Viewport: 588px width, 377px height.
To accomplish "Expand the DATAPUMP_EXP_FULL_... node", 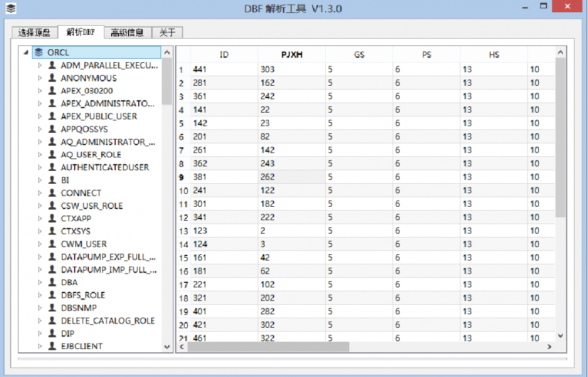I will [x=40, y=257].
